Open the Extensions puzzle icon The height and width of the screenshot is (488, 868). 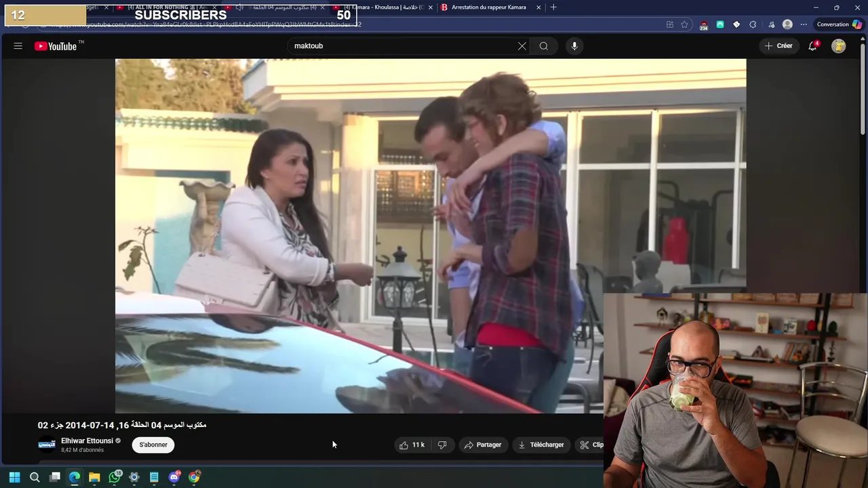753,24
